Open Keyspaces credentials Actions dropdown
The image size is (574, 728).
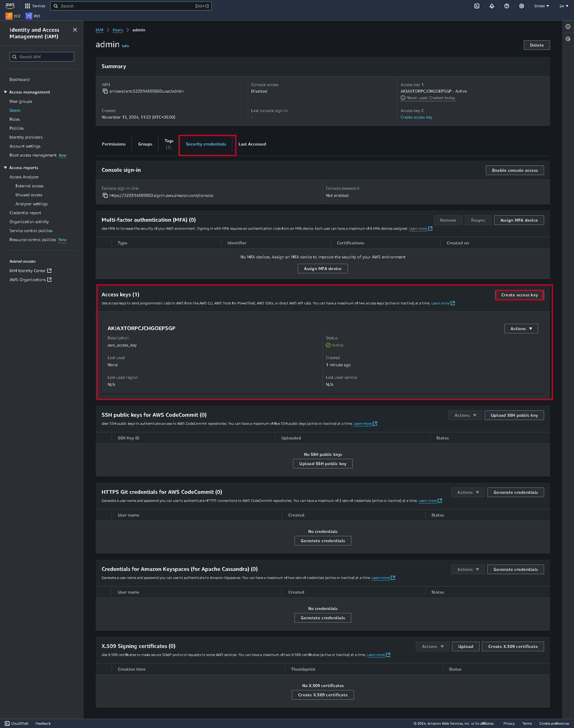pyautogui.click(x=468, y=569)
